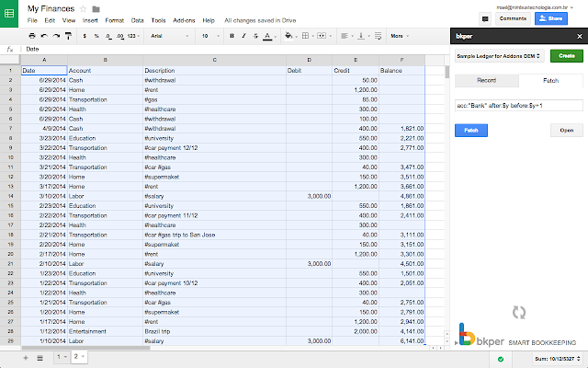Close the bkper sidebar
Image resolution: width=588 pixels, height=368 pixels.
[x=580, y=37]
